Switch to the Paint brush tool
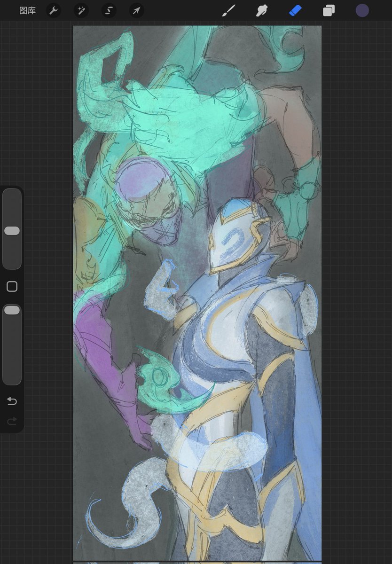 [228, 10]
